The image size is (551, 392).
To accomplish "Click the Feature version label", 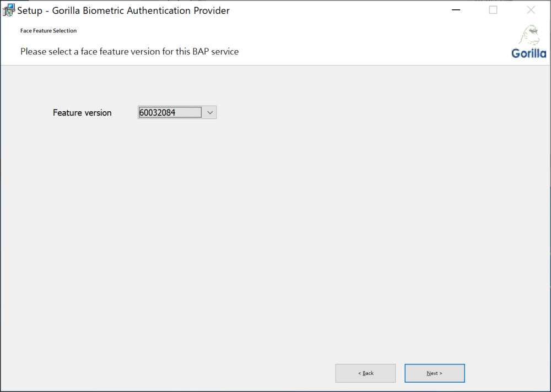I will point(82,112).
